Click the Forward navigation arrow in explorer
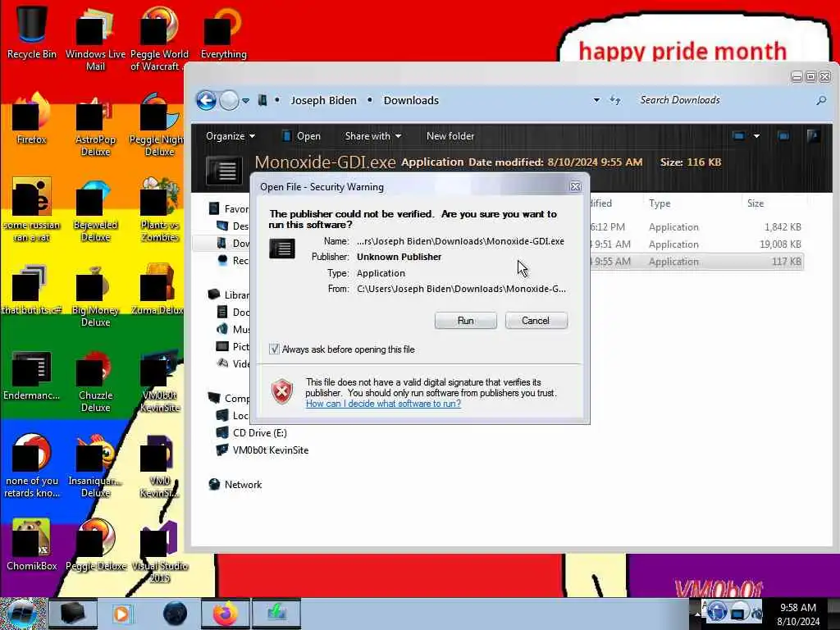This screenshot has height=630, width=840. [230, 100]
